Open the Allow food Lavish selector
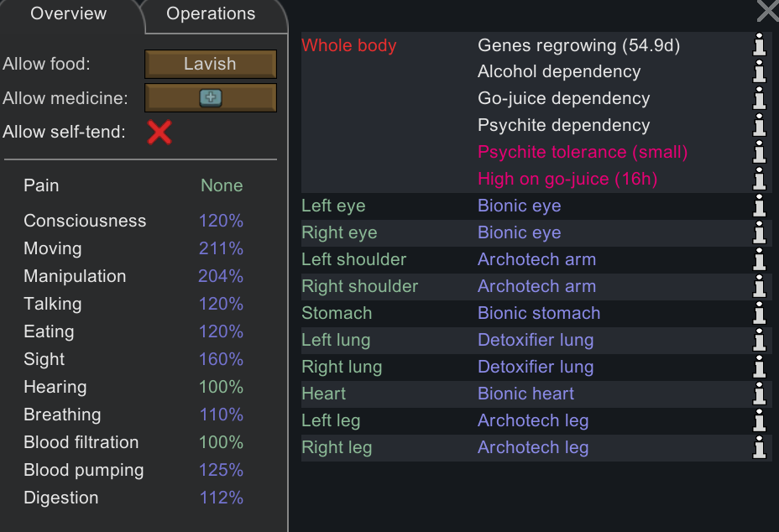Viewport: 779px width, 532px height. (210, 64)
